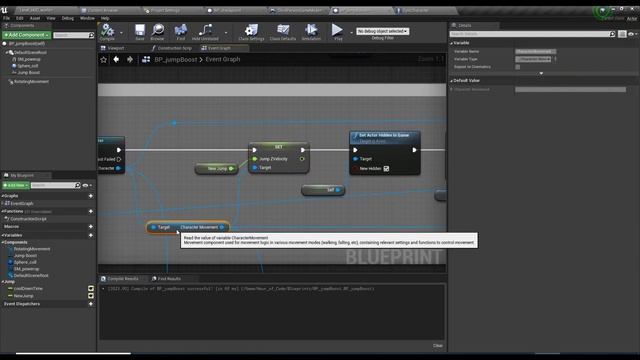This screenshot has width=640, height=360.
Task: Toggle NewJump variable editable eye
Action: [91, 296]
